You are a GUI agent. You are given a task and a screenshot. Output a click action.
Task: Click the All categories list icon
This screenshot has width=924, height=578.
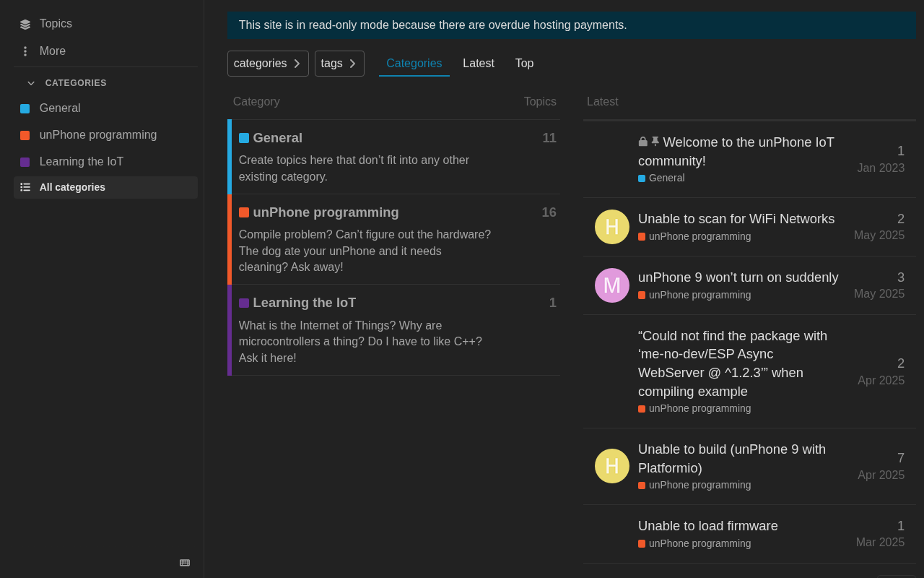25,187
